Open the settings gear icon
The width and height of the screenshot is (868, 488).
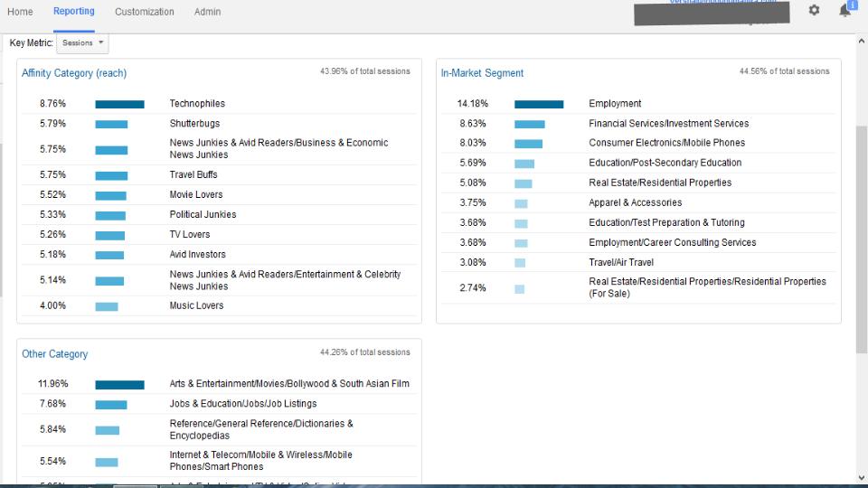[x=814, y=10]
